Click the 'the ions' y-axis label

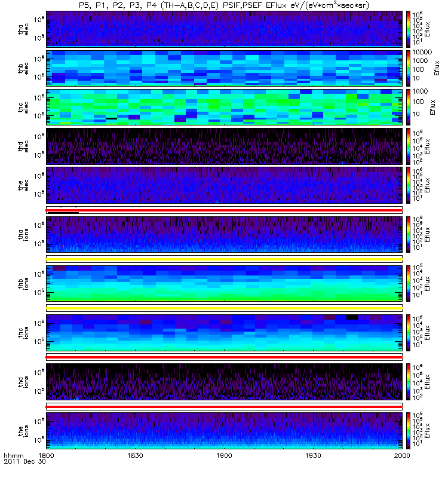23,431
